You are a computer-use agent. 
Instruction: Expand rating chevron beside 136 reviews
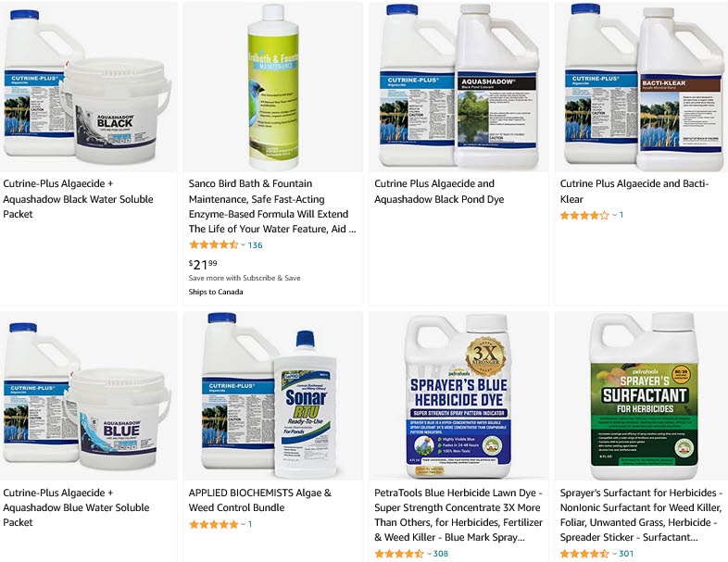point(243,245)
